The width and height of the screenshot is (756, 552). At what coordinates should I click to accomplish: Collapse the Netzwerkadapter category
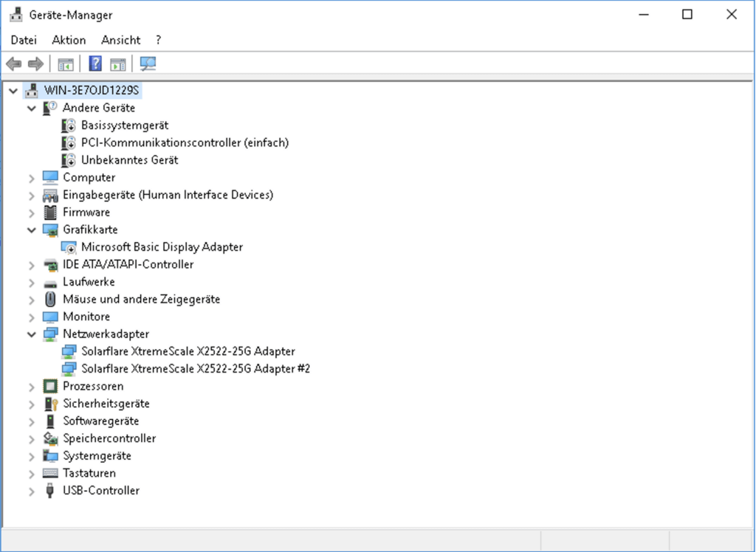coord(31,334)
